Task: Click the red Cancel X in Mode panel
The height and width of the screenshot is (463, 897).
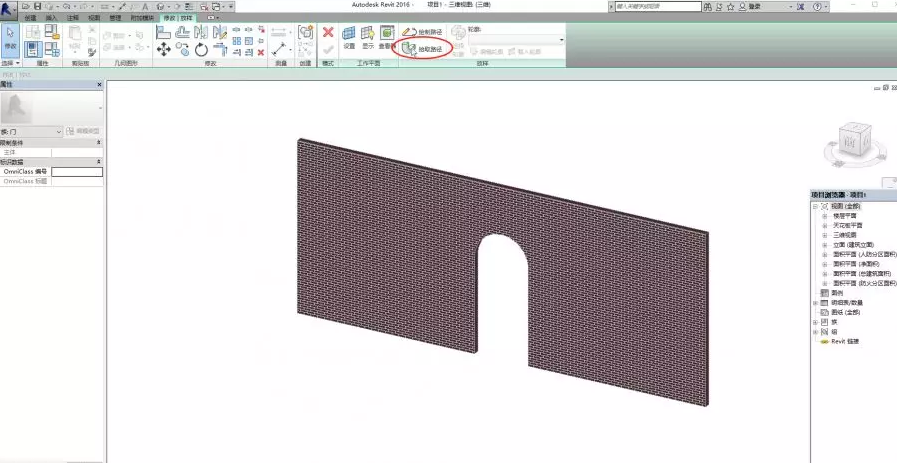Action: (x=328, y=32)
